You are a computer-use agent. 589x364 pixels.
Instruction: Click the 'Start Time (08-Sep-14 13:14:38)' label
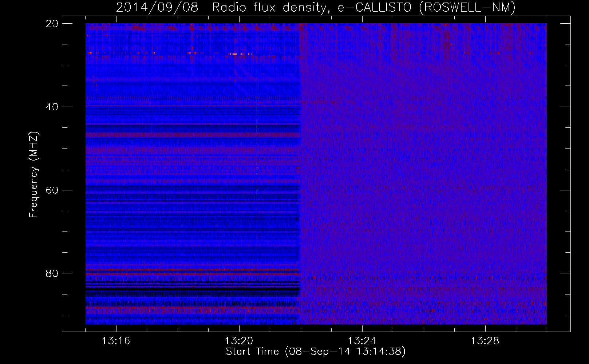(x=316, y=352)
